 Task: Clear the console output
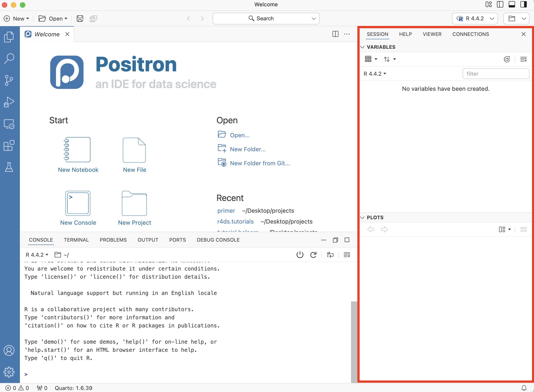click(x=347, y=255)
